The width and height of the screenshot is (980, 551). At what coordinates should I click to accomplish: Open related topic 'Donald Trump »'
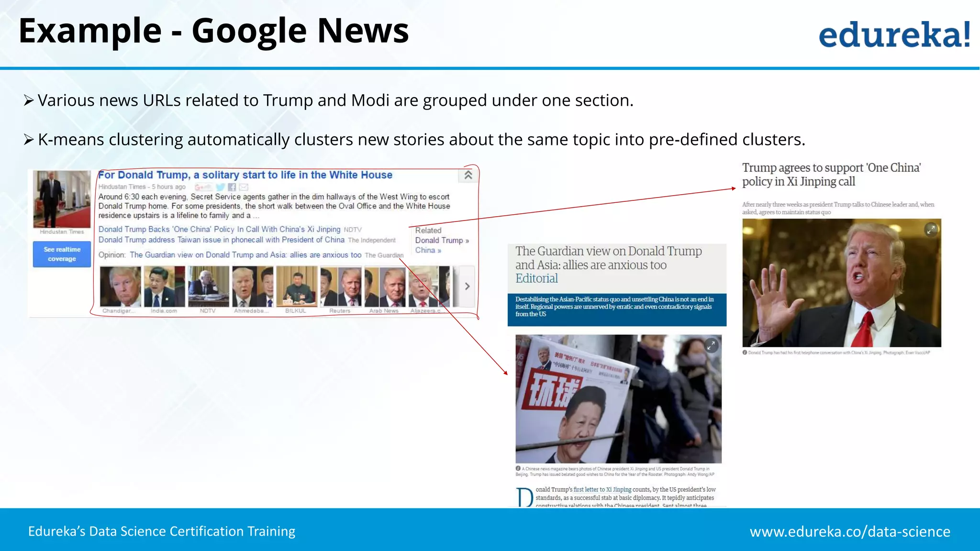click(x=442, y=241)
